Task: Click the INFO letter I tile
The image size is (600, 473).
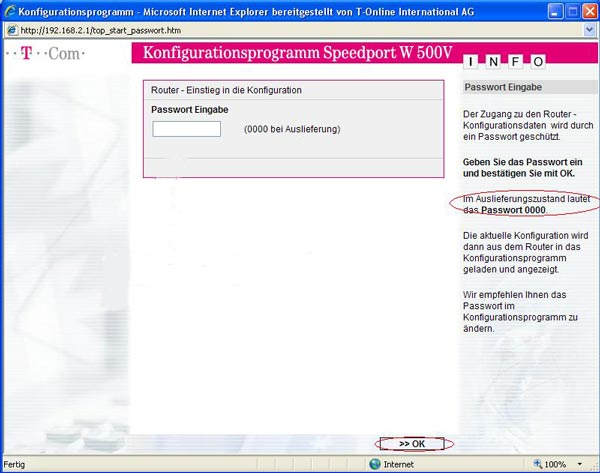Action: pos(471,61)
